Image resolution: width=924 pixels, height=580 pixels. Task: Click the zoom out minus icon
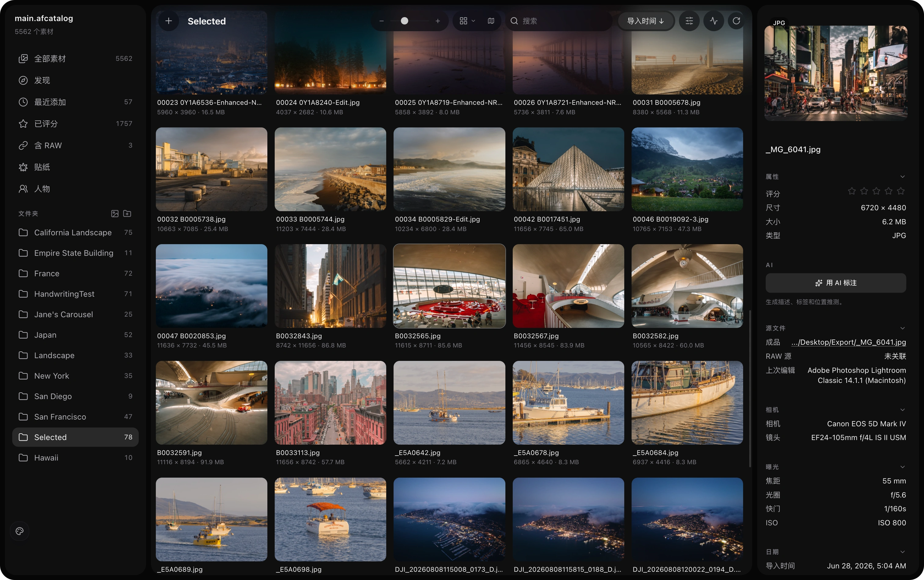point(381,21)
